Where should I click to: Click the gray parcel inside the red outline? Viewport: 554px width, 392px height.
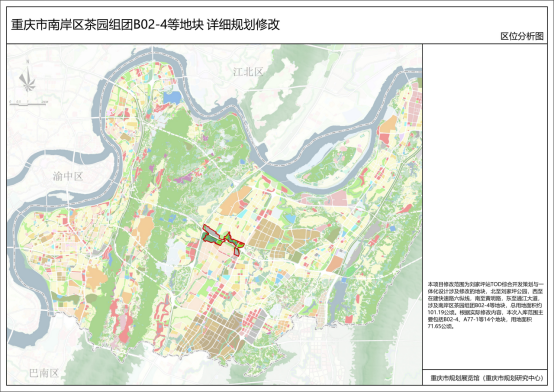(213, 233)
